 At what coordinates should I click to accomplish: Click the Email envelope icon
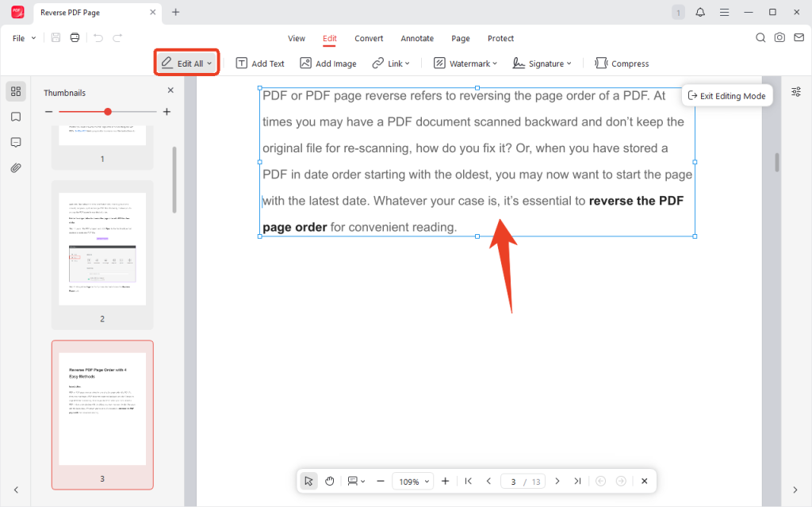point(799,37)
